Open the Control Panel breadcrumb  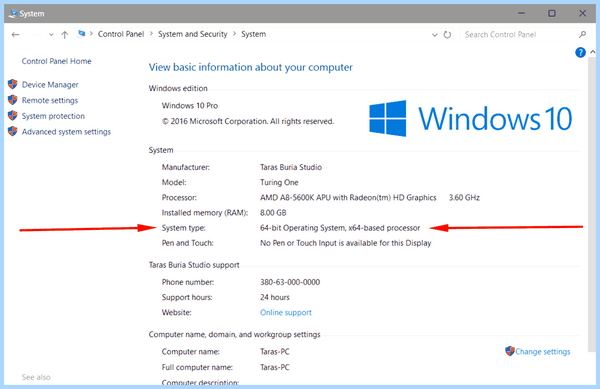point(121,34)
